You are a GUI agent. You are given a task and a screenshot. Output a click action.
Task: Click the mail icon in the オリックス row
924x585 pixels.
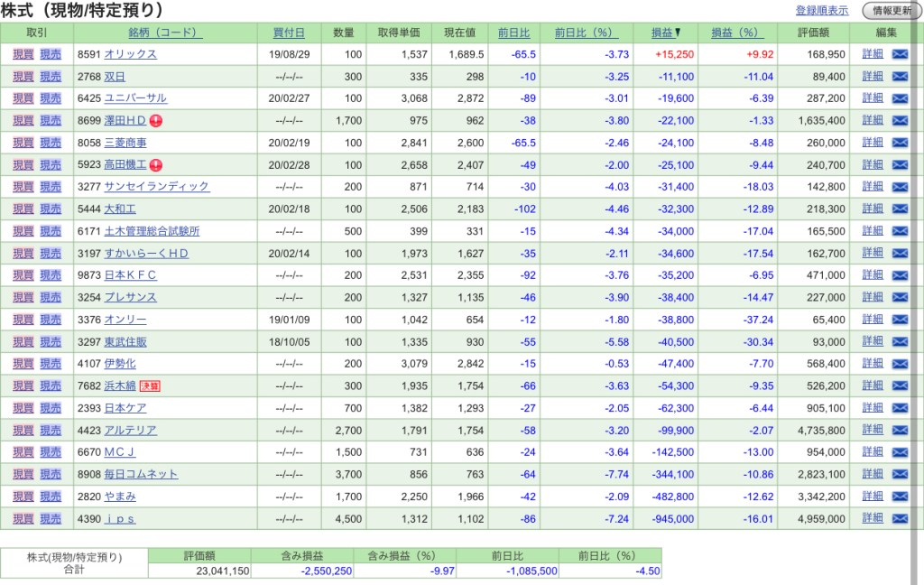(x=900, y=54)
